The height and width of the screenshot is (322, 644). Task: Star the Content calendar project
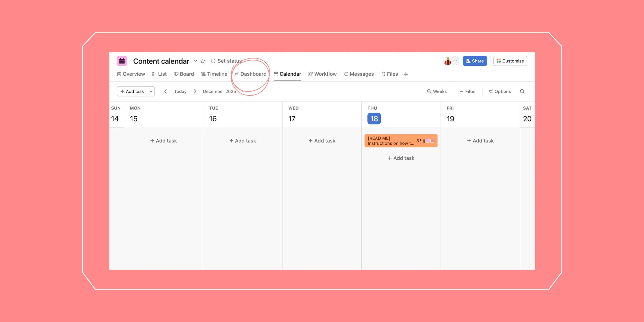[x=203, y=61]
